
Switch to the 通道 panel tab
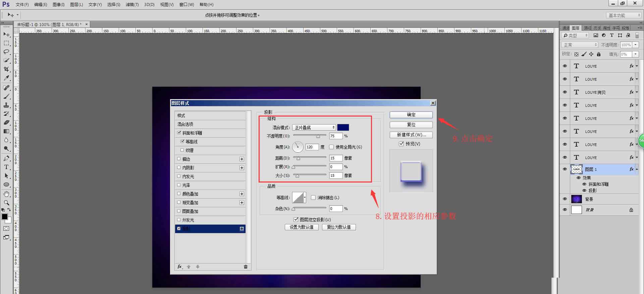point(566,28)
